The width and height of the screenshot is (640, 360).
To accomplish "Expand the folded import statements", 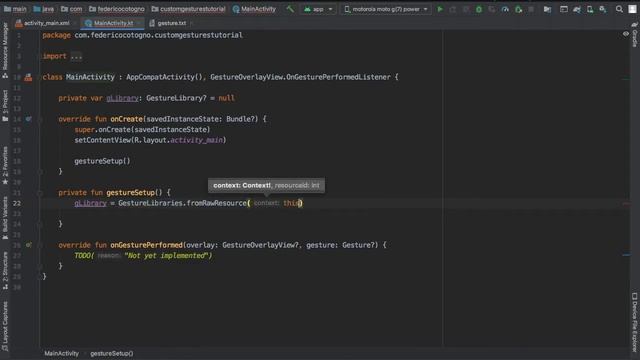I will click(x=76, y=56).
